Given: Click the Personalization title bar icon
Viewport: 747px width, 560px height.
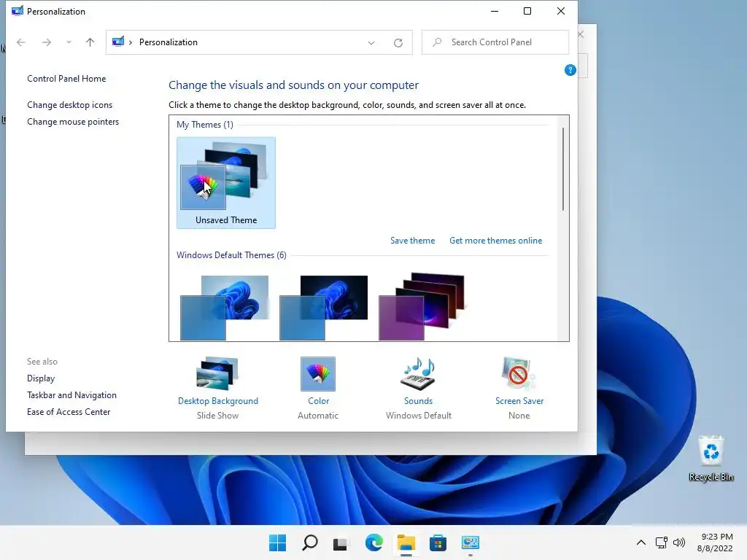Looking at the screenshot, I should pos(18,11).
